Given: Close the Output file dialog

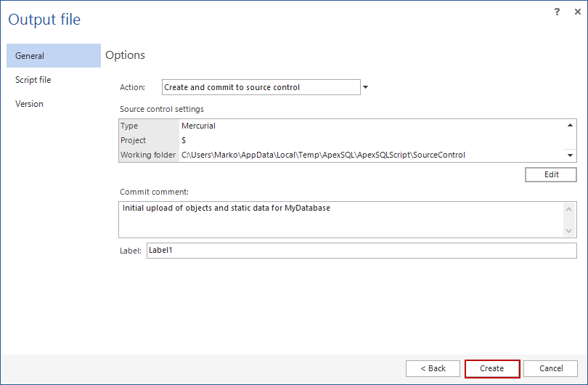Looking at the screenshot, I should (574, 12).
